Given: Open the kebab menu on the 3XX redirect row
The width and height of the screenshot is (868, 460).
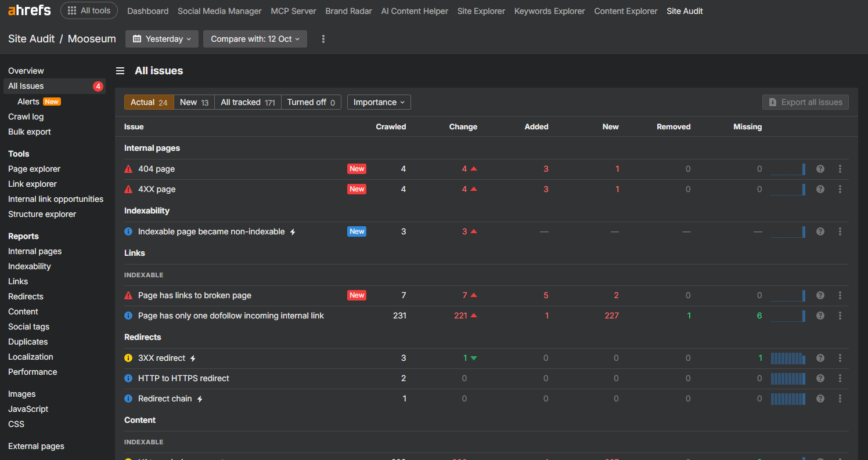Looking at the screenshot, I should coord(840,358).
